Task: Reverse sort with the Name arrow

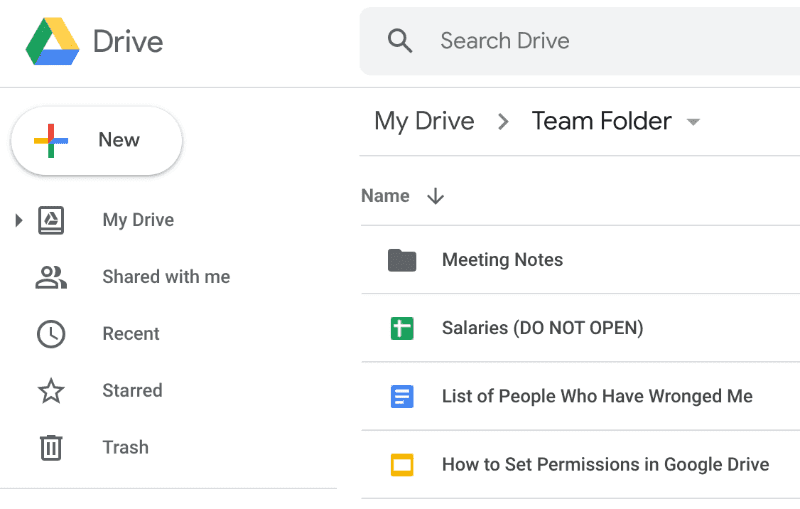Action: point(435,196)
